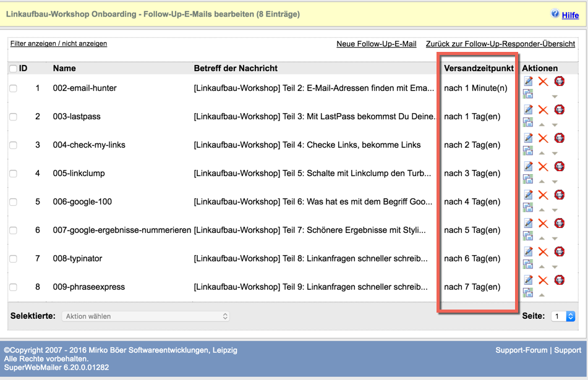Deactivate sending for 003-lastpass

click(559, 109)
